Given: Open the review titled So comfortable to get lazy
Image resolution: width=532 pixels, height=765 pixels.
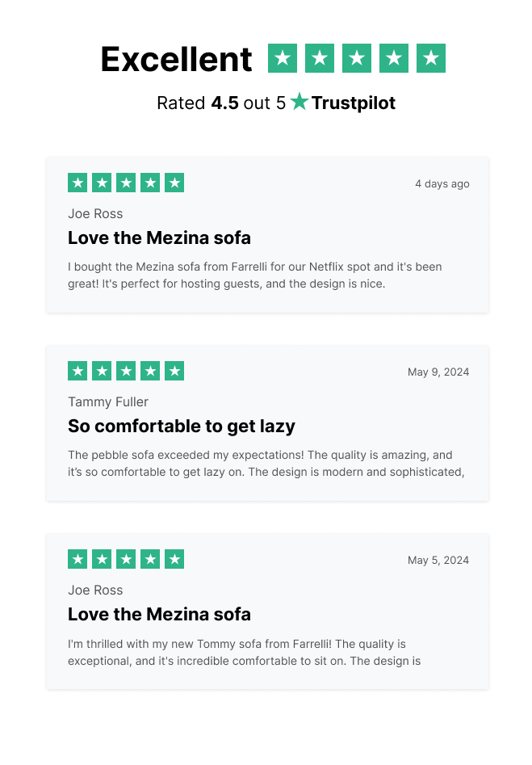Looking at the screenshot, I should pyautogui.click(x=182, y=426).
